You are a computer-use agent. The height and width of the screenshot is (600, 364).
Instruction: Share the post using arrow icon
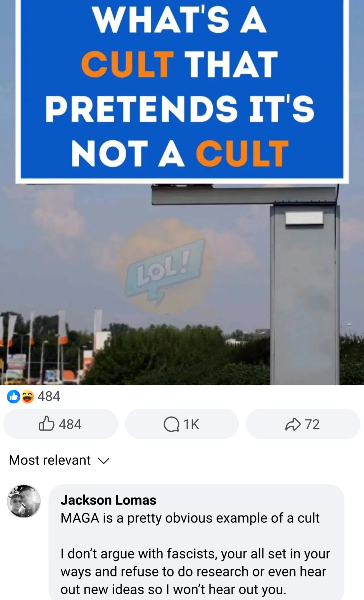click(x=293, y=424)
